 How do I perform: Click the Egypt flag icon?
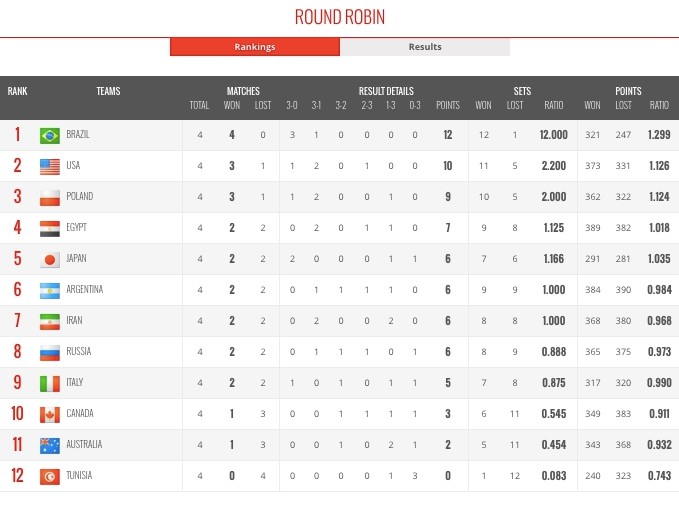(50, 228)
